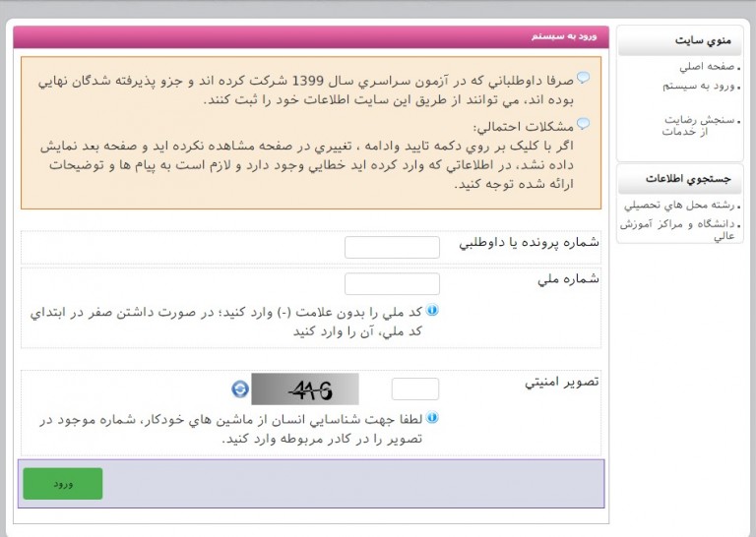Click speech bubble icon next to مشکلات احتمالي
This screenshot has height=537, width=756.
(583, 125)
